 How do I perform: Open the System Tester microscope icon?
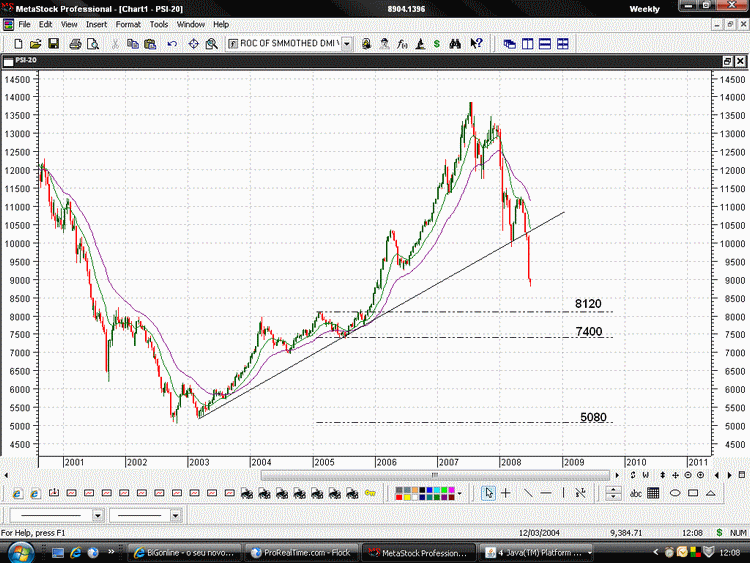point(420,44)
